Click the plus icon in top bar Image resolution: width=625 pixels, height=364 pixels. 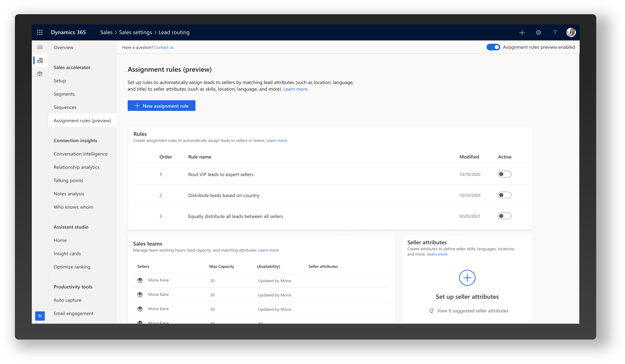pyautogui.click(x=522, y=32)
